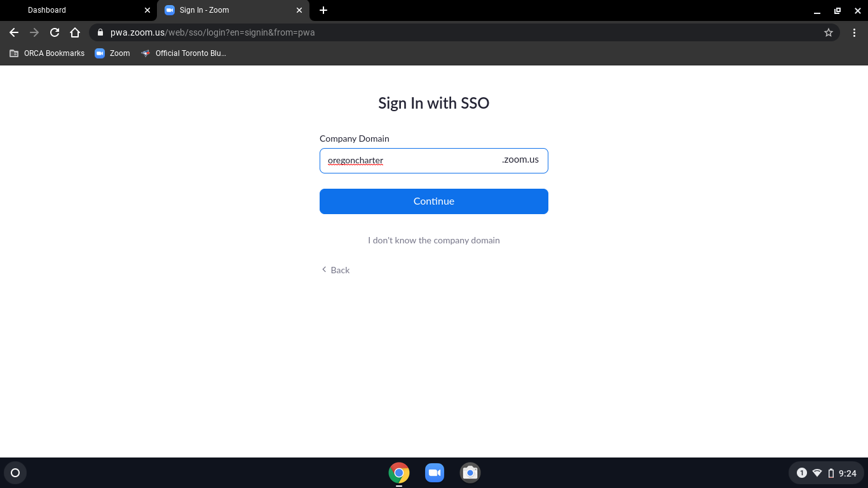Click the Continue button
This screenshot has width=868, height=488.
click(x=434, y=201)
